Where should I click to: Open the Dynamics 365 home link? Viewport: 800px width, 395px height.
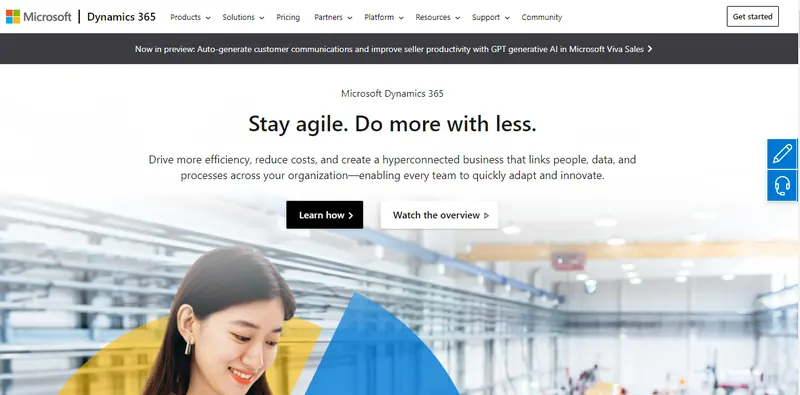point(121,17)
